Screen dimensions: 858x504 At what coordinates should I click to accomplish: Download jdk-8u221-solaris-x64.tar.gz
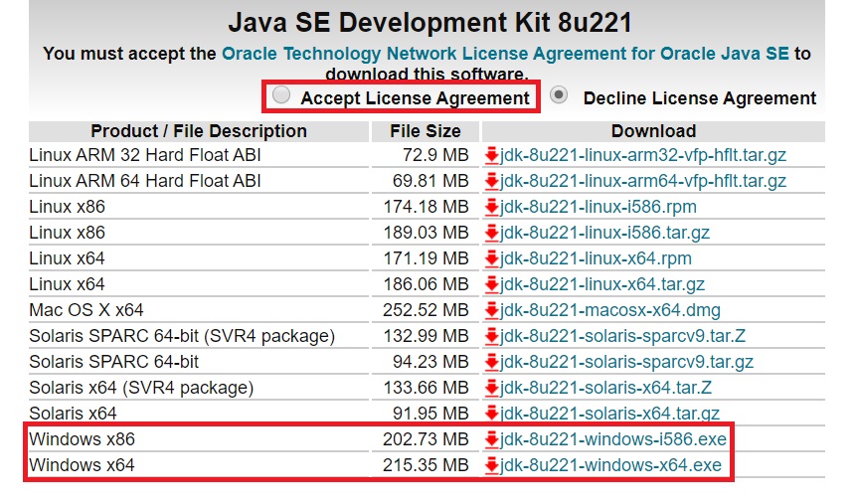coord(609,414)
